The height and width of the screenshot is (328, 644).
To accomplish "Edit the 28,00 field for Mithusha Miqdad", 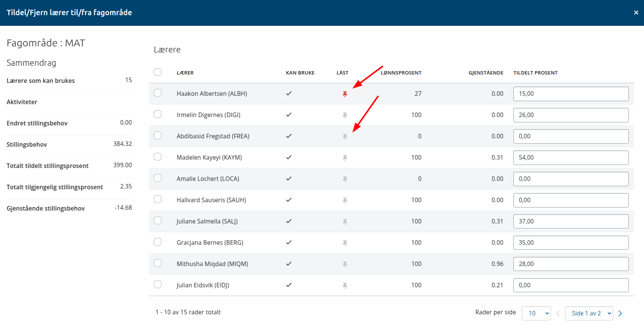I will coord(571,264).
